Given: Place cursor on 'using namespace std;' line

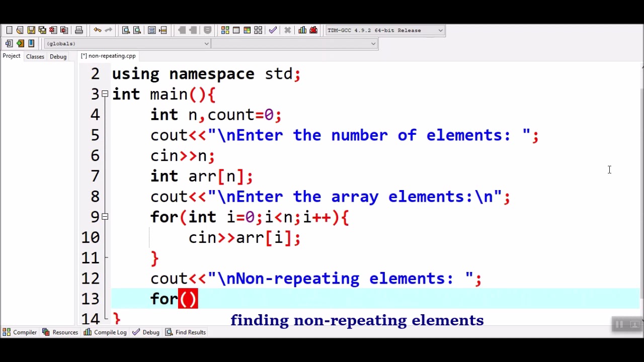Looking at the screenshot, I should click(x=206, y=74).
